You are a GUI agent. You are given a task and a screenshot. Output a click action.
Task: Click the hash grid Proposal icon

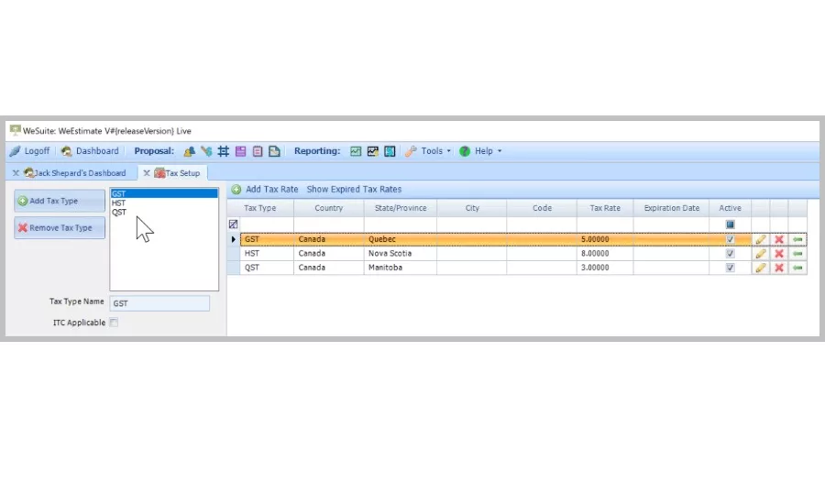point(223,151)
